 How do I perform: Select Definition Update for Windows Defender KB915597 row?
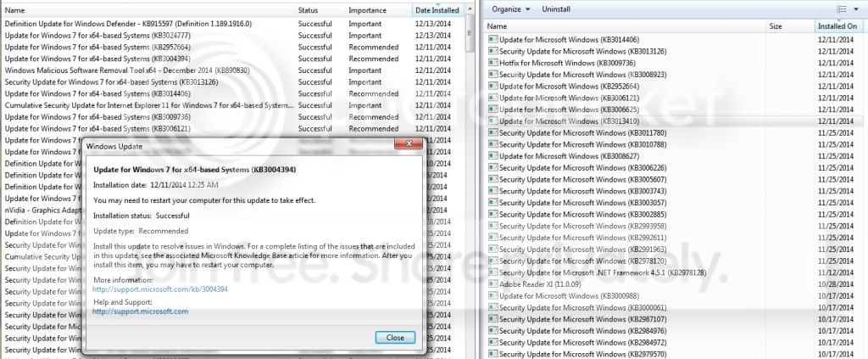pos(232,24)
